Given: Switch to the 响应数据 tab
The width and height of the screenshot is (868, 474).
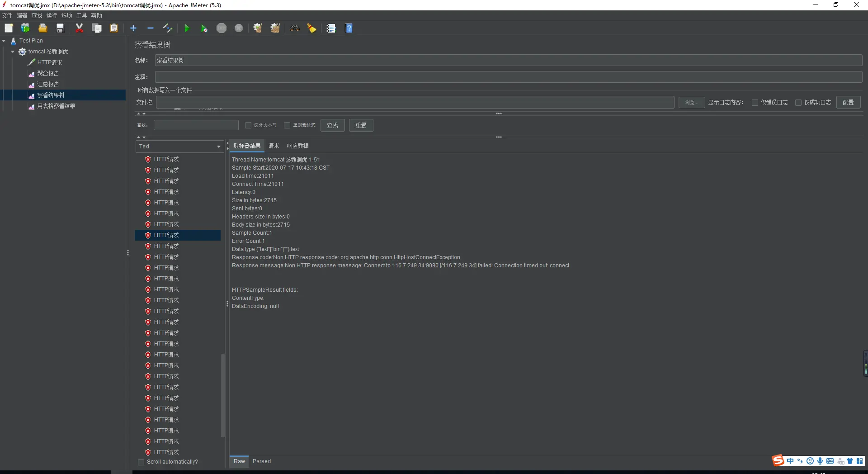Looking at the screenshot, I should pos(297,146).
